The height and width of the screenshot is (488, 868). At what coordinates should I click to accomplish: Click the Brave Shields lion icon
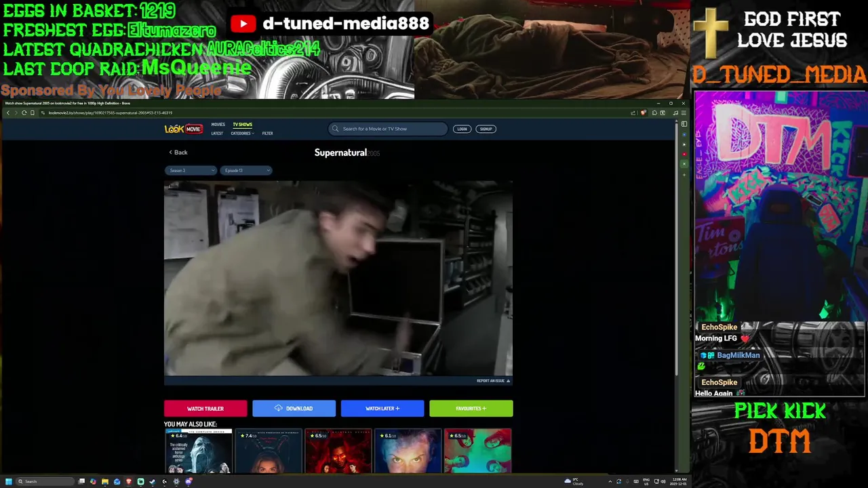(x=643, y=113)
